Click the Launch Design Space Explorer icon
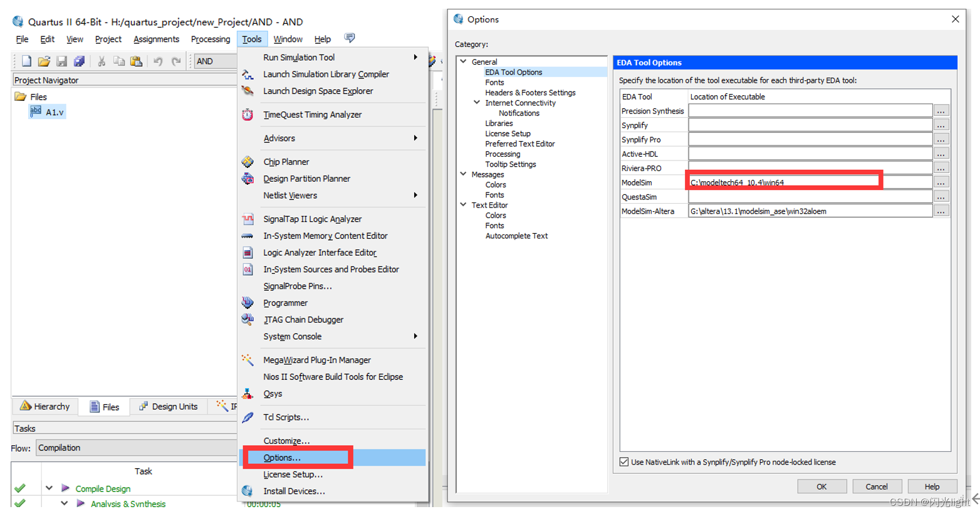Image resolution: width=980 pixels, height=514 pixels. point(248,91)
